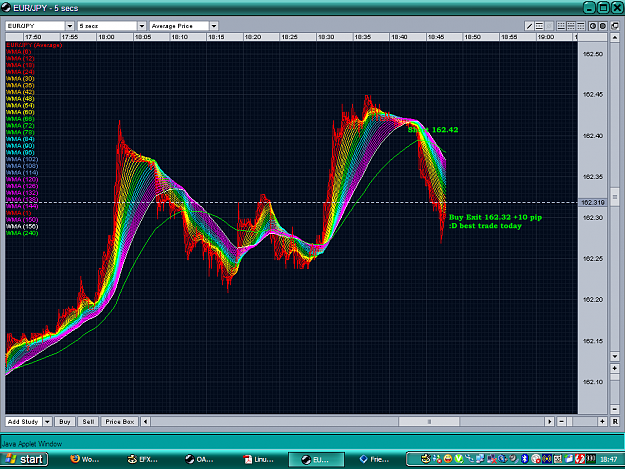Select the WMA (108) legend entry
The width and height of the screenshot is (625, 469).
pos(22,166)
